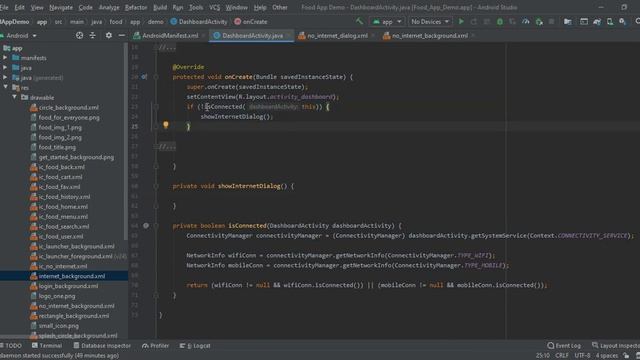Click the Project panel vertical scrollbar
This screenshot has width=640, height=360.
[x=125, y=141]
